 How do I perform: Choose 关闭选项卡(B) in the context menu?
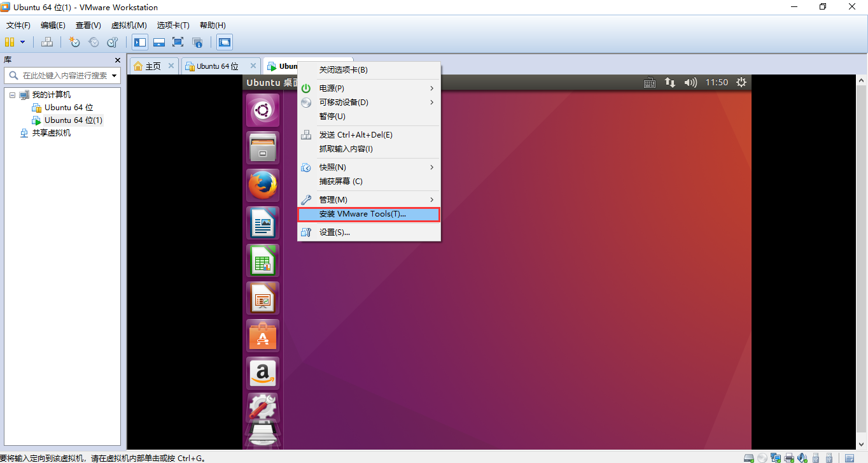click(x=369, y=70)
